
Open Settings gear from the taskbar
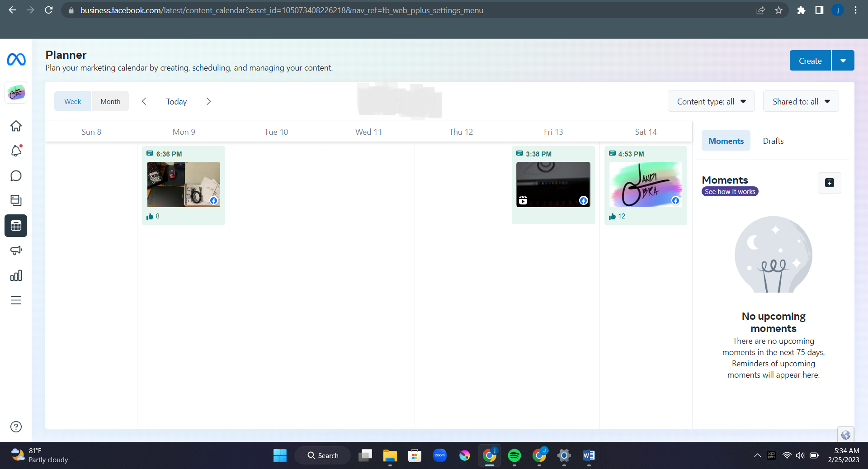pyautogui.click(x=564, y=455)
